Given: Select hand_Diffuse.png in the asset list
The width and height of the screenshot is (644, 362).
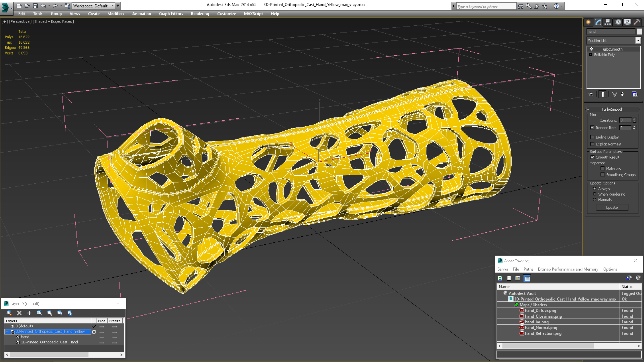Looking at the screenshot, I should tap(540, 310).
